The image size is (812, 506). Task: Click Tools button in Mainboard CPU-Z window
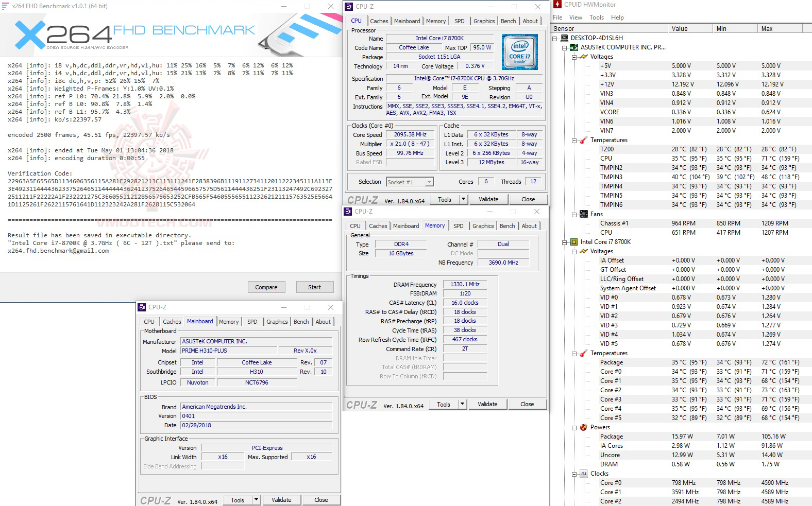(238, 500)
